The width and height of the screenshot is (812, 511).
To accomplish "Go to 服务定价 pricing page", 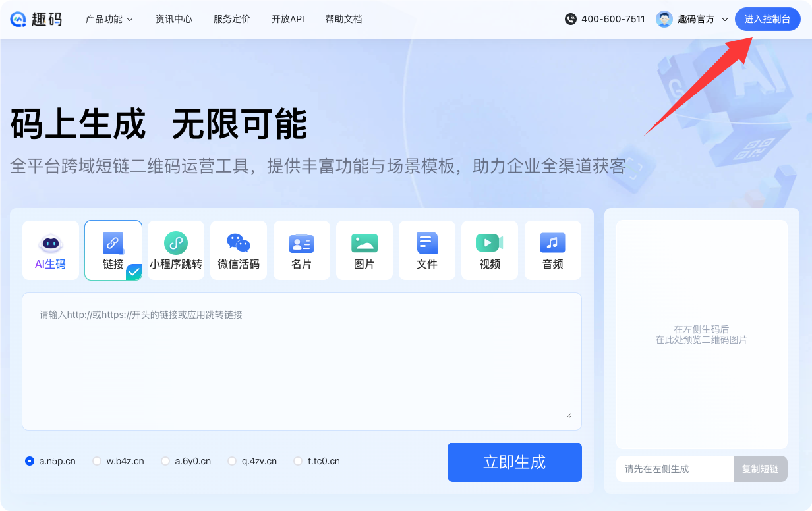I will [x=232, y=19].
